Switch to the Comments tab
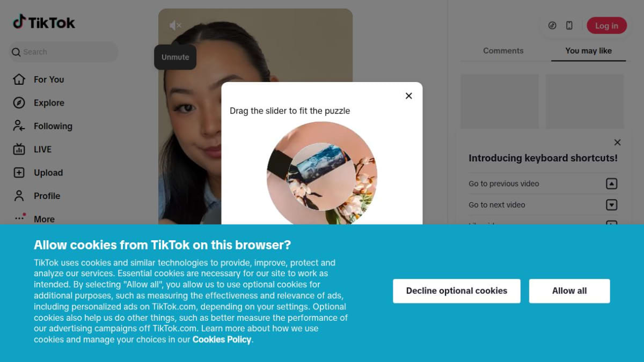Screen dimensions: 644x362 point(503,50)
